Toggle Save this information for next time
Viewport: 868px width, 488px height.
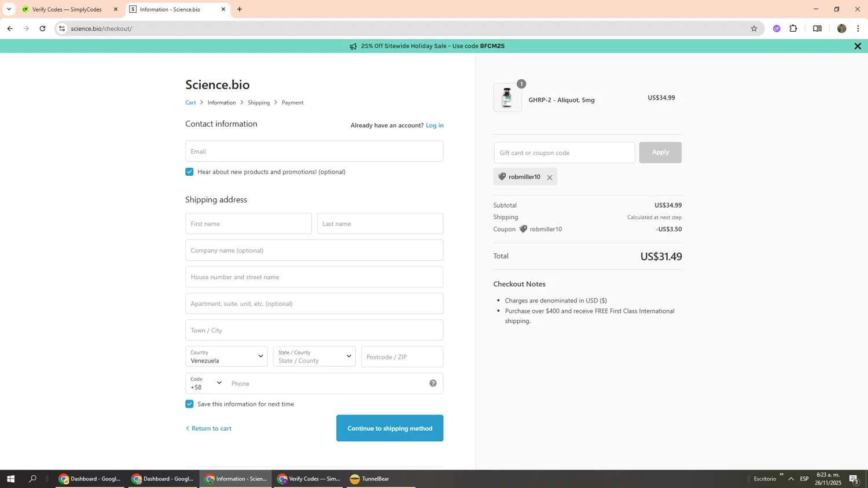[189, 404]
